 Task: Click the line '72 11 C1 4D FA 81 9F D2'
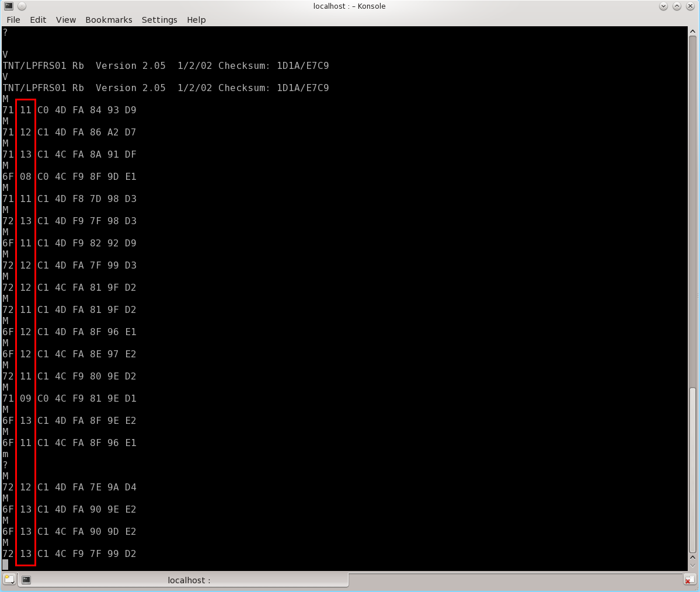(69, 309)
